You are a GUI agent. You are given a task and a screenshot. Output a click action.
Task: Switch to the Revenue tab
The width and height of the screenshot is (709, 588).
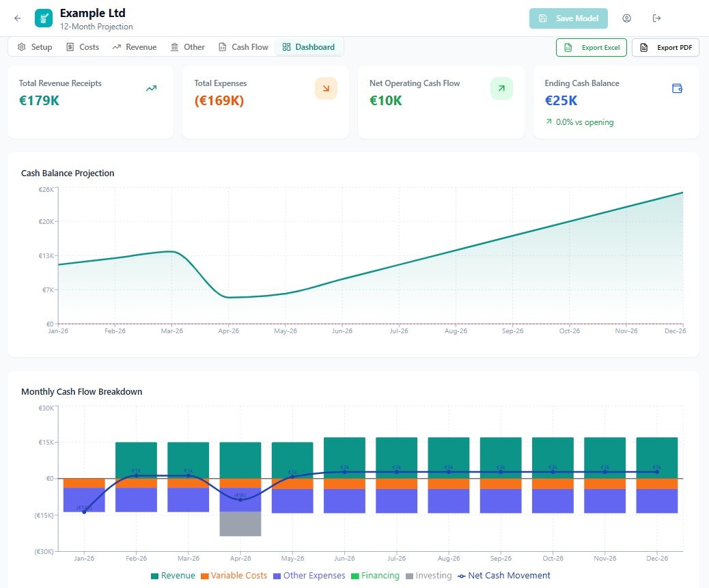click(x=135, y=47)
